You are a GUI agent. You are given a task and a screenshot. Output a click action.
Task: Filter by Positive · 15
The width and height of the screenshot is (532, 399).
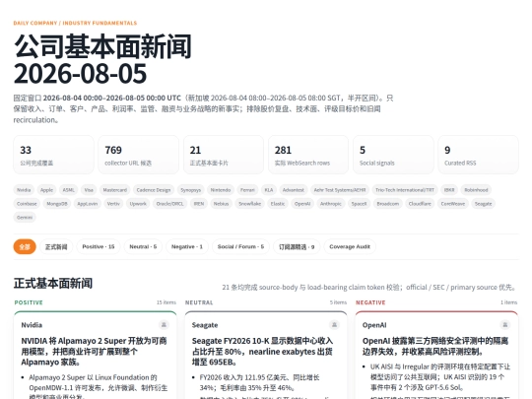[x=99, y=246]
